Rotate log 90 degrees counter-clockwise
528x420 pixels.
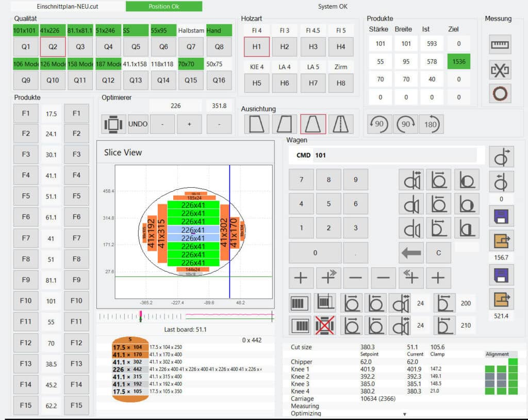[x=379, y=124]
